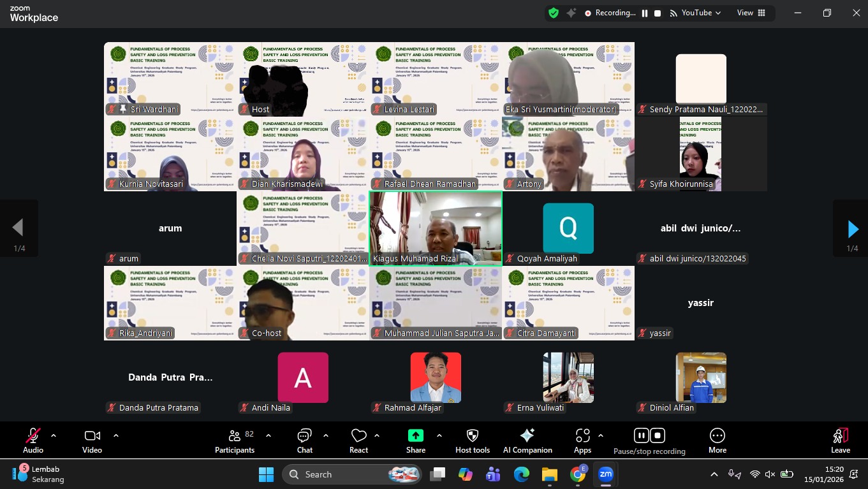The image size is (868, 489).
Task: Click the Leave meeting button
Action: pyautogui.click(x=840, y=441)
